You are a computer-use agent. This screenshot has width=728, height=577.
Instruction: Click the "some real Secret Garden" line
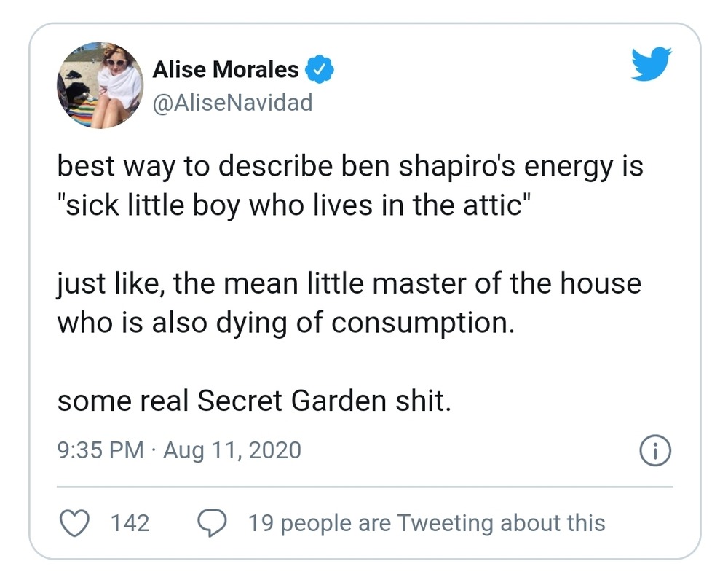253,400
